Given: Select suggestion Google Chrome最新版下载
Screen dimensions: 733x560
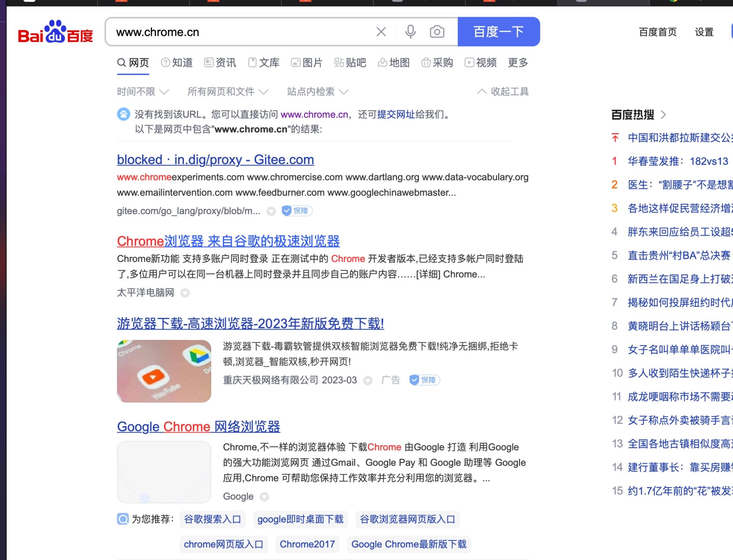Looking at the screenshot, I should click(409, 544).
